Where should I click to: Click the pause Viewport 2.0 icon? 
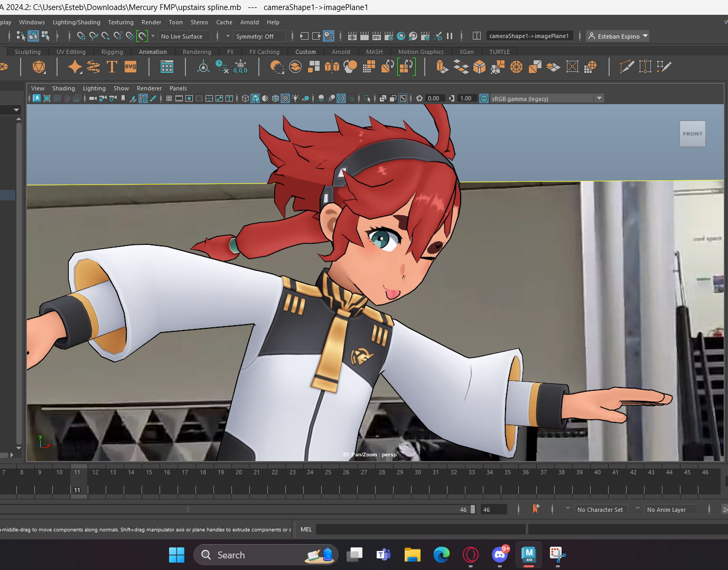[450, 36]
